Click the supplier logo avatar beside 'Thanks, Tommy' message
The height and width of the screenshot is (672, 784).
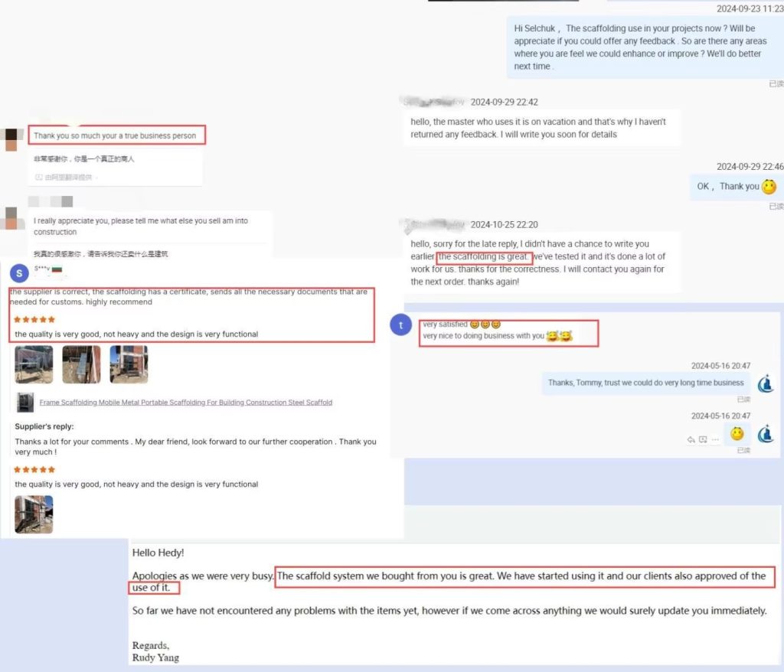click(766, 383)
